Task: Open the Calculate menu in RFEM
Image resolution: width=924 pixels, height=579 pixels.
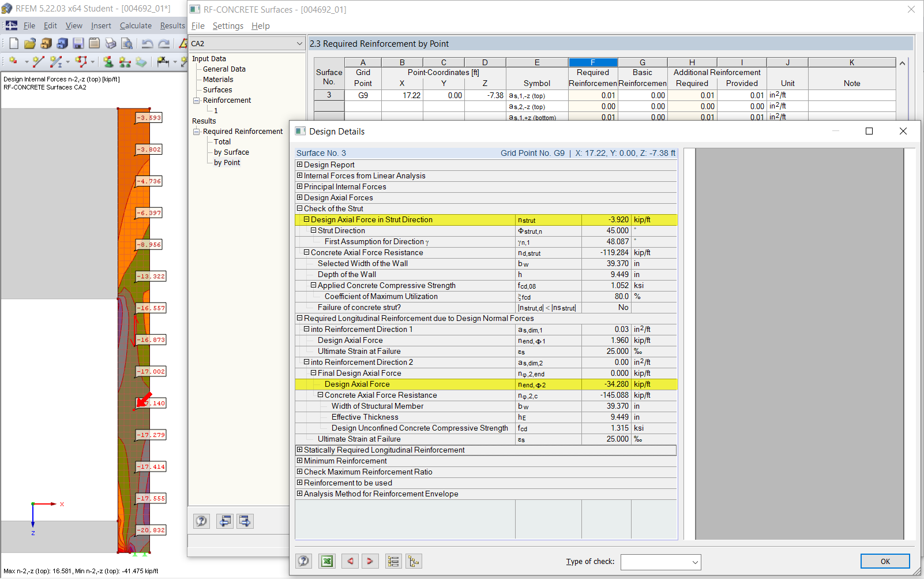Action: tap(136, 25)
